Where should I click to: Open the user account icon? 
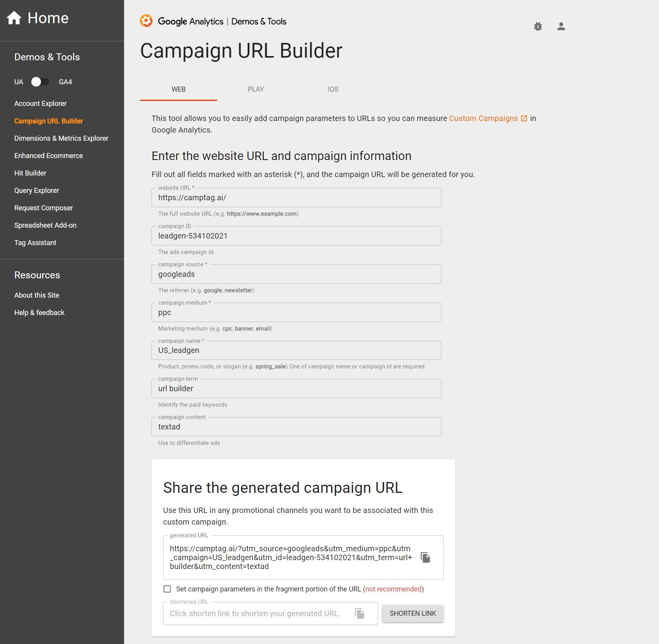(x=561, y=26)
